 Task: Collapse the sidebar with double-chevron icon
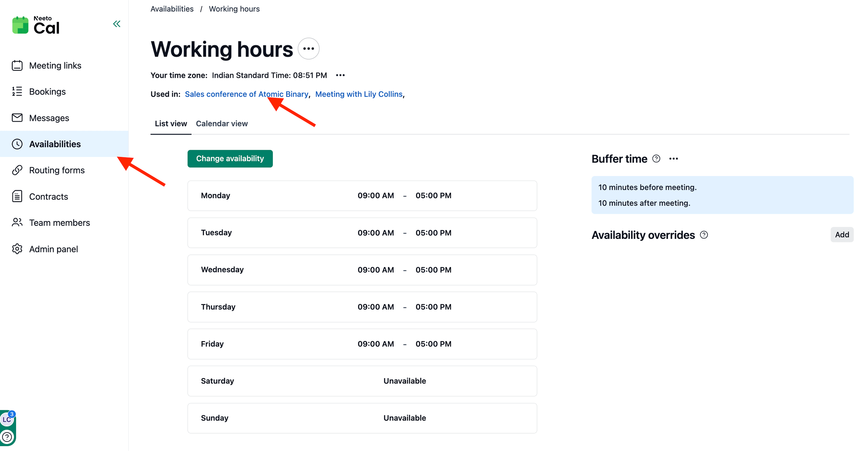117,24
